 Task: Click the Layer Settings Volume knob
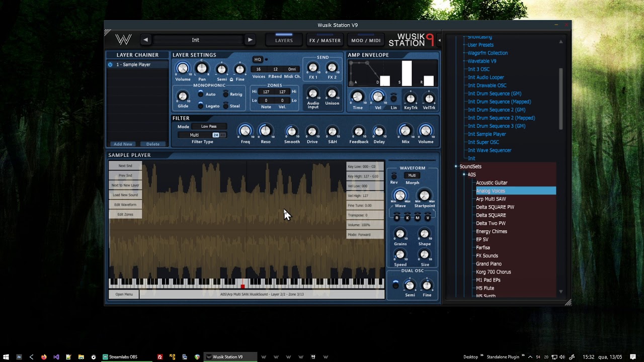pos(183,68)
